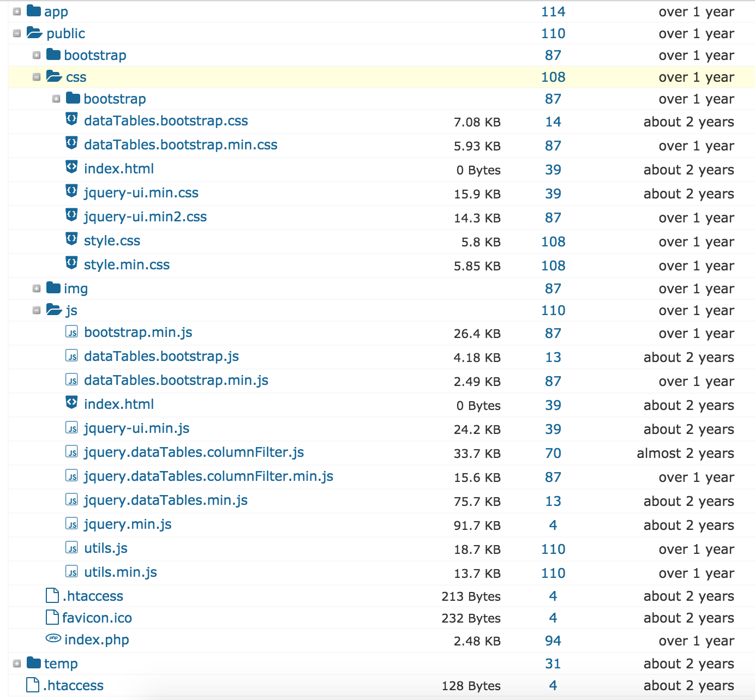Open the 128 Bytes .htaccess file

73,685
